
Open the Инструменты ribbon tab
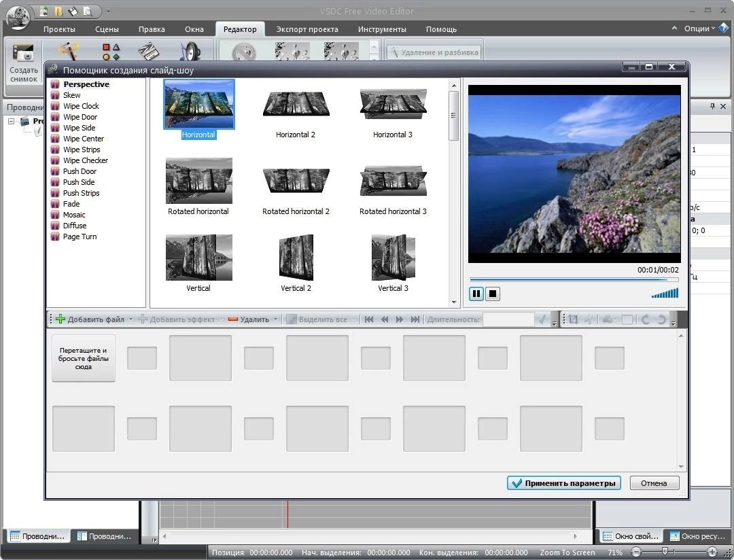click(382, 29)
